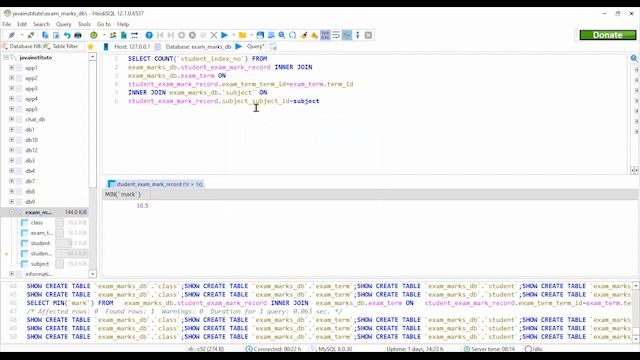Viewport: 640px width, 360px height.
Task: Select the javainstitute session root node
Action: (36, 58)
